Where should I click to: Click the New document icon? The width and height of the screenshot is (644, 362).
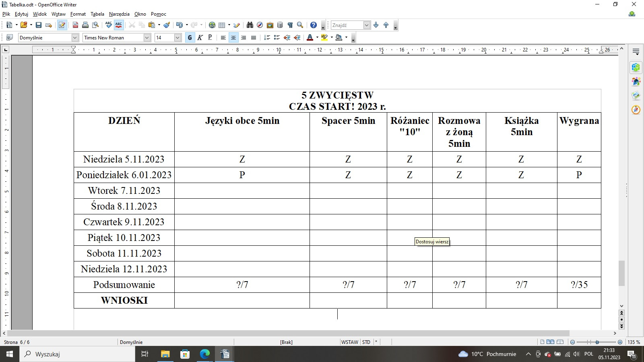[9, 25]
